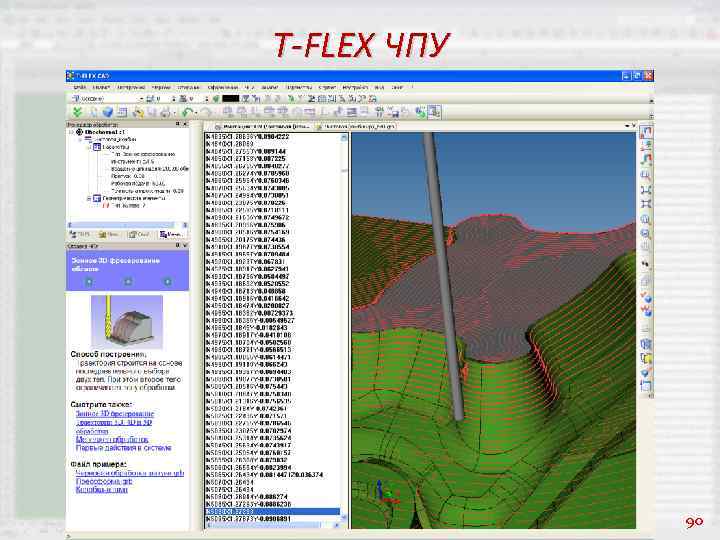Click the right round button in help header

point(168,281)
